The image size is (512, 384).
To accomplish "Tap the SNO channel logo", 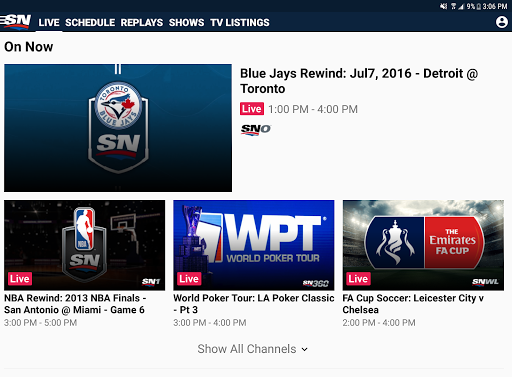I will pyautogui.click(x=256, y=129).
